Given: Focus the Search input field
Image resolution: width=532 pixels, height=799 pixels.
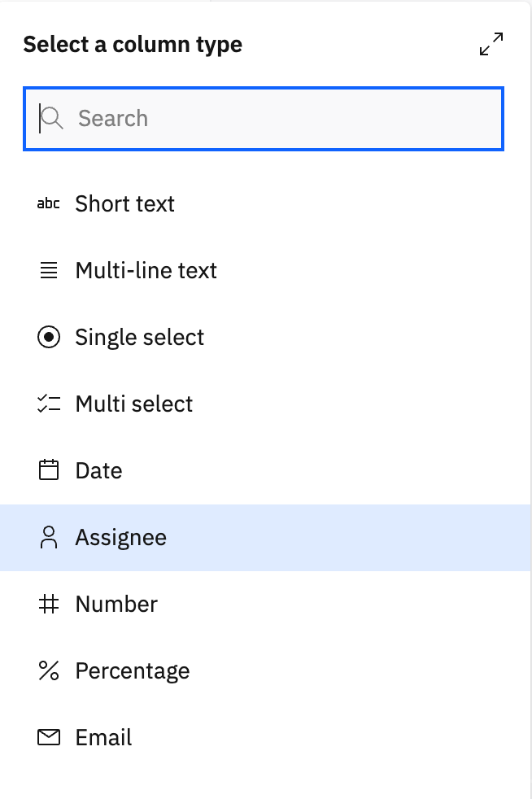Looking at the screenshot, I should [277, 119].
